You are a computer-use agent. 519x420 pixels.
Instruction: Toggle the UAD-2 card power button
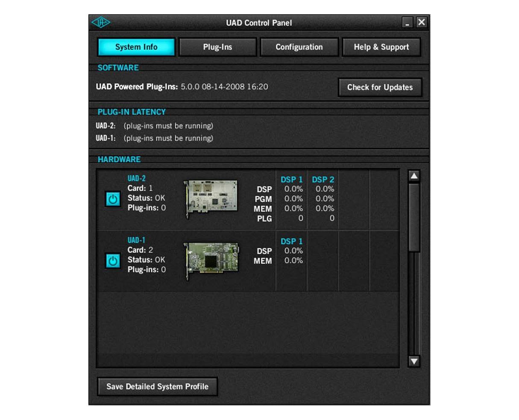[113, 199]
